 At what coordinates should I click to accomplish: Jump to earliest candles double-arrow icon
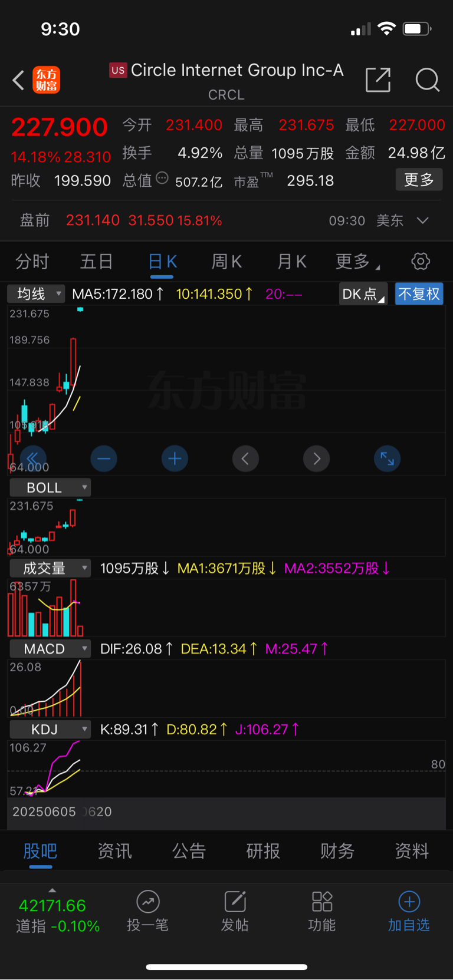point(33,458)
